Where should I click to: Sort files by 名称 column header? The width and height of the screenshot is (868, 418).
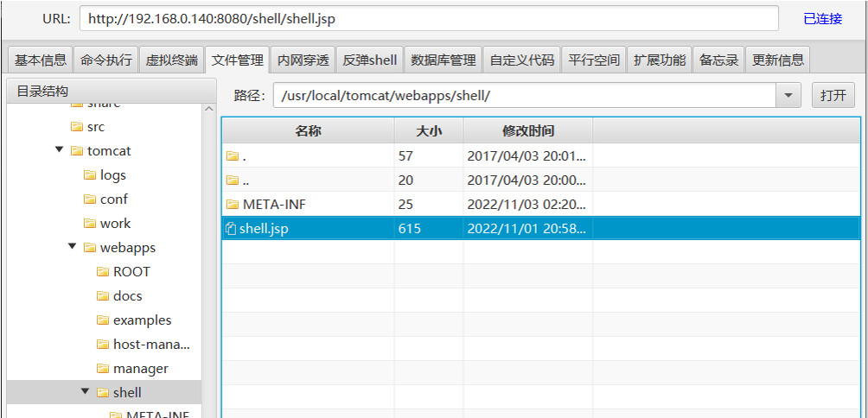pos(308,131)
